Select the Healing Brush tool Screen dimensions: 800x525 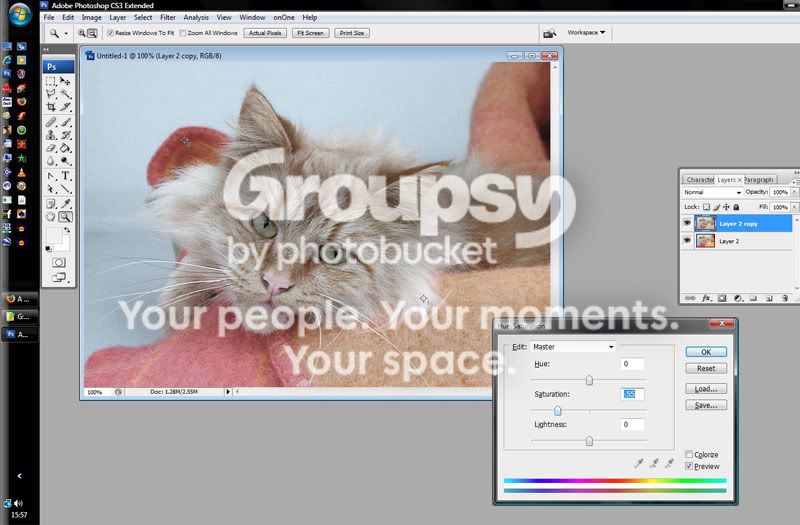pos(51,122)
